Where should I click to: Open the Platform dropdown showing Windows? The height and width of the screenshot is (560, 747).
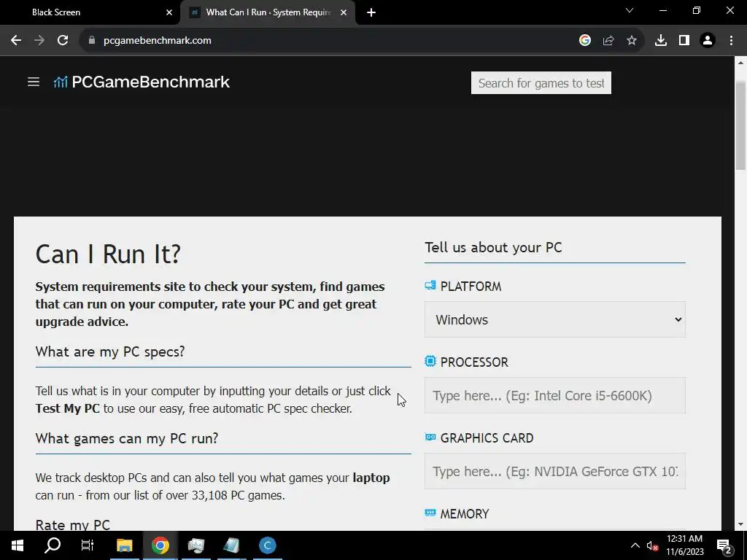(554, 319)
